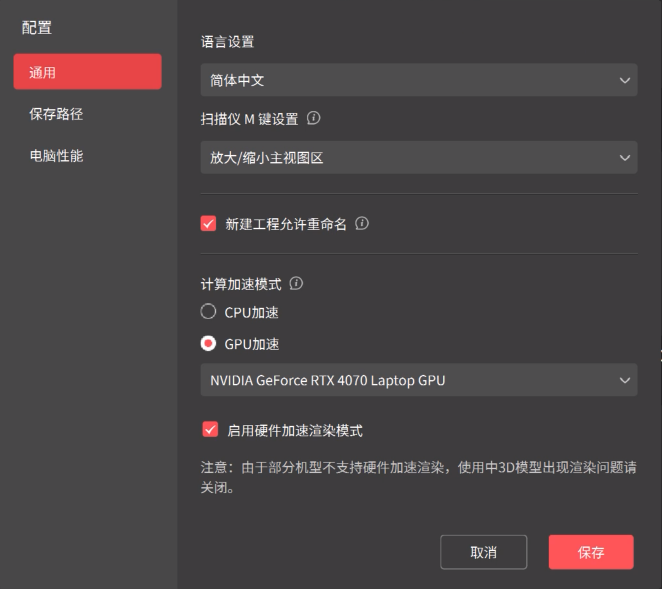Disable 启用硬件加速渲染模式 checkbox
This screenshot has height=589, width=662.
pyautogui.click(x=210, y=430)
